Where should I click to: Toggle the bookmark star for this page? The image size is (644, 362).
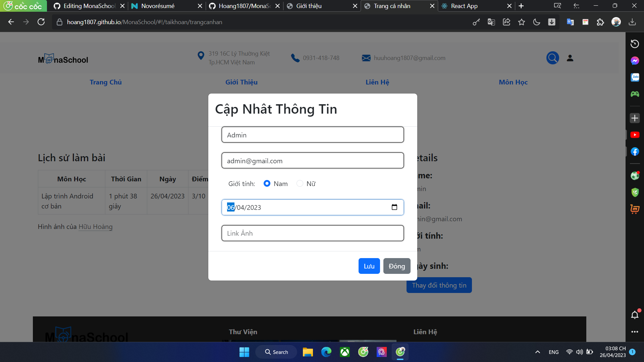522,22
